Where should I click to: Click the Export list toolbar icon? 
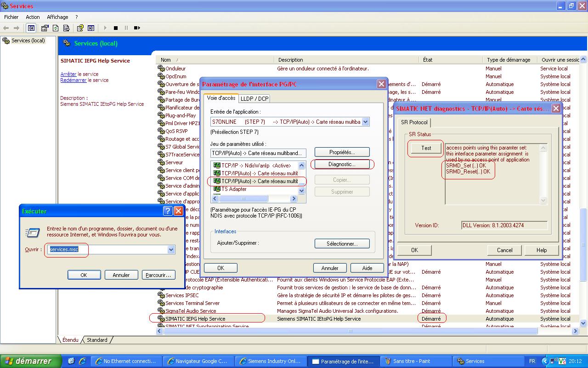66,28
